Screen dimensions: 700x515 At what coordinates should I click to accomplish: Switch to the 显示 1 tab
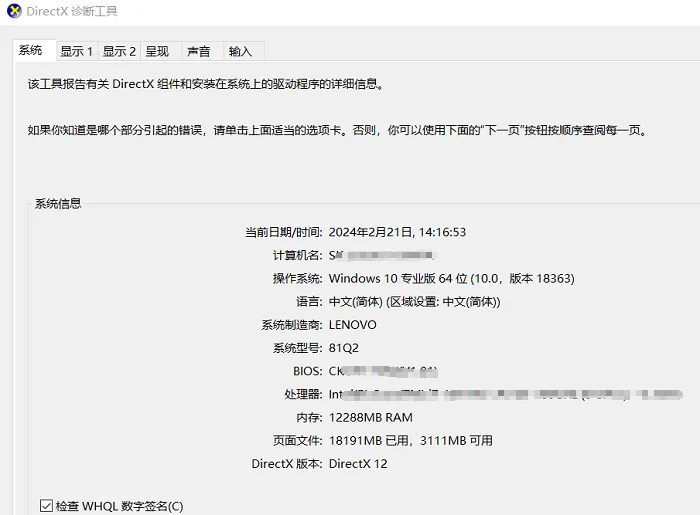click(x=77, y=51)
